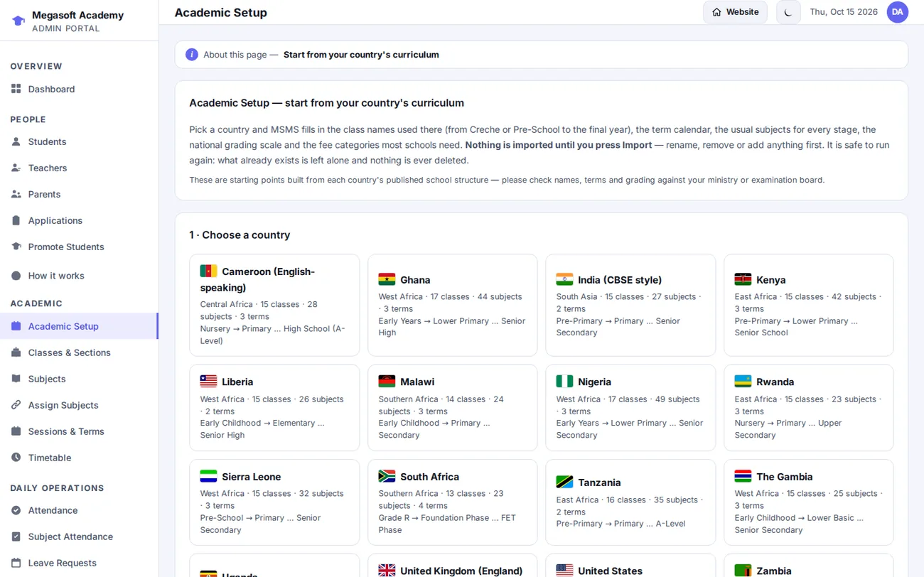Click the Sessions & Terms calendar icon
This screenshot has height=577, width=924.
(16, 431)
